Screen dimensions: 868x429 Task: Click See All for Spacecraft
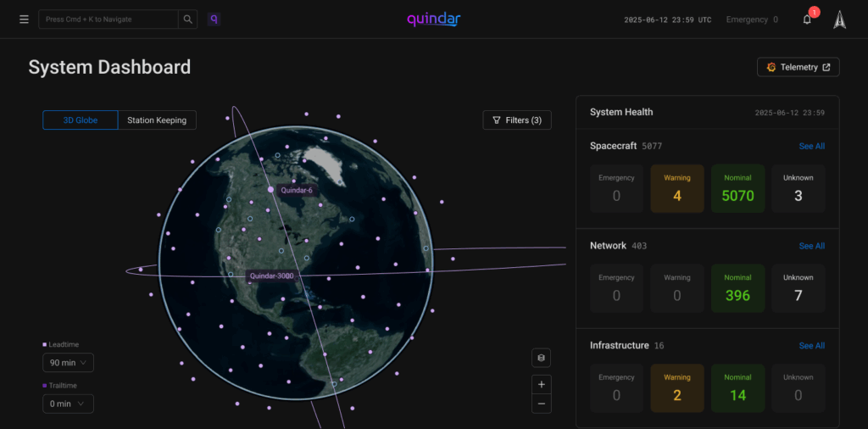click(811, 147)
